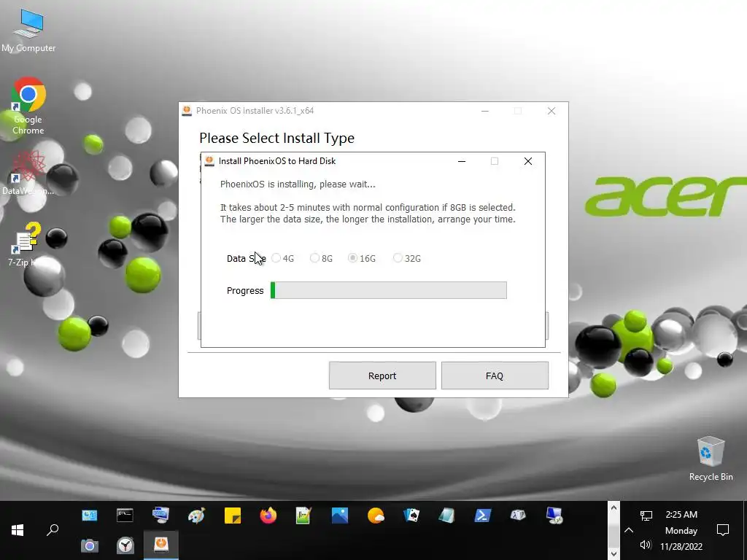Open the first blue taskbar panel icon
The width and height of the screenshot is (747, 560).
pyautogui.click(x=89, y=516)
